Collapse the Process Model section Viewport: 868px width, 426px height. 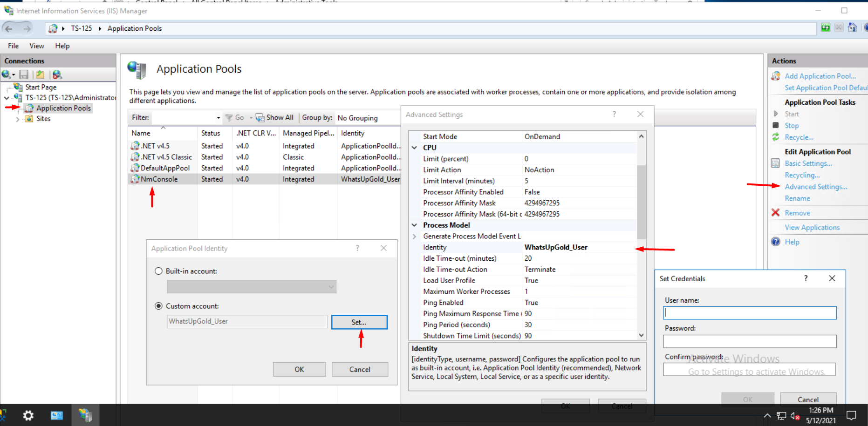(x=414, y=225)
